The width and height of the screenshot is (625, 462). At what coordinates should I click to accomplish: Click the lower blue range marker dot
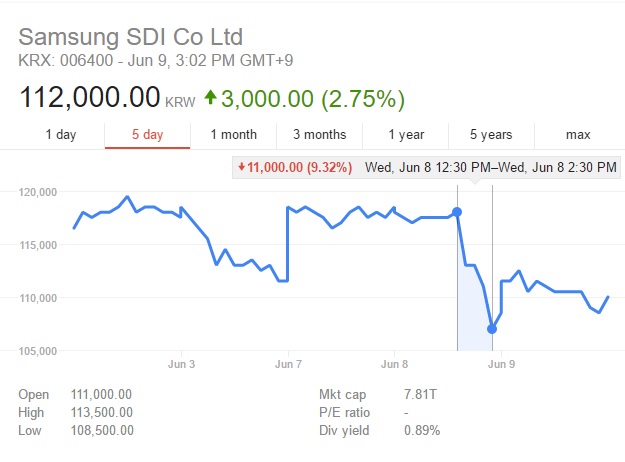[x=492, y=329]
